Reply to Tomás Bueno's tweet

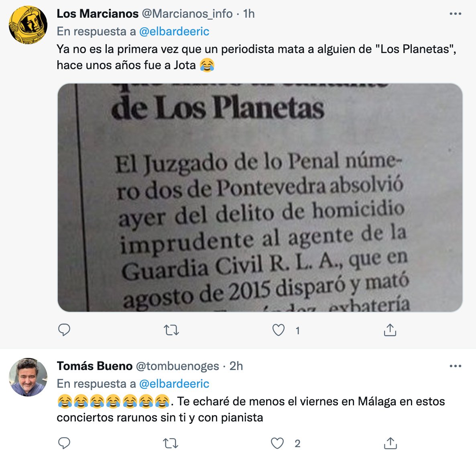(x=64, y=443)
